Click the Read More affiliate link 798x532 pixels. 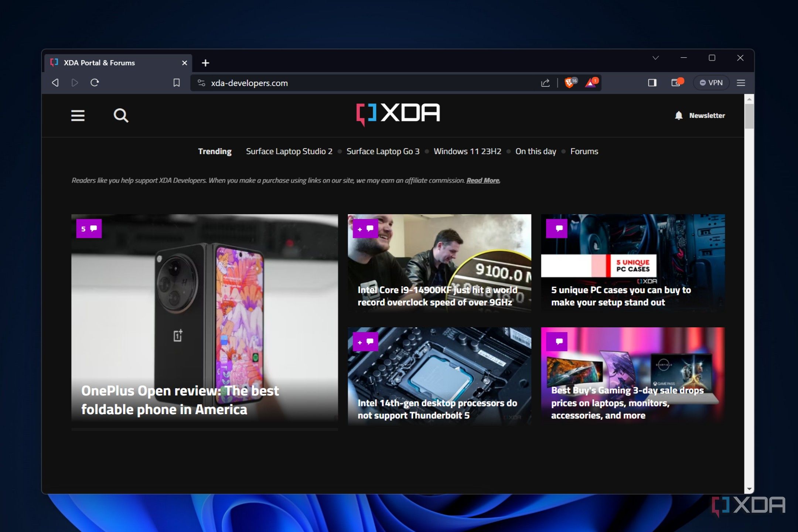(482, 180)
